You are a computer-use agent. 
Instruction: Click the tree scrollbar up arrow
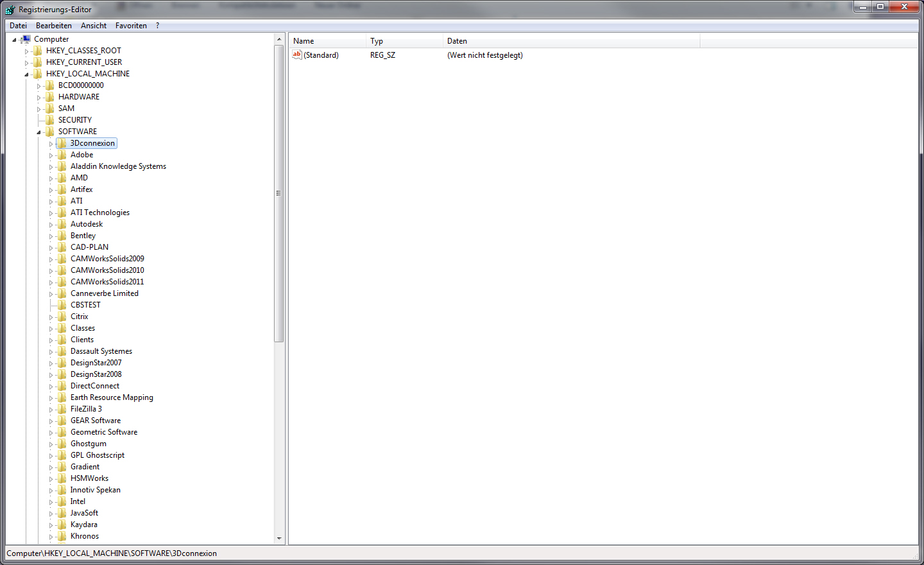279,39
